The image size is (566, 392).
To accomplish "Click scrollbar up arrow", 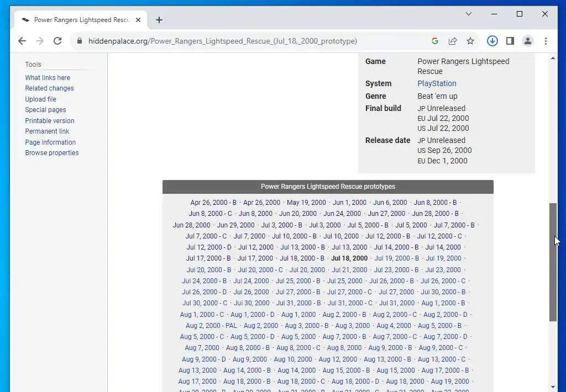I will click(x=553, y=58).
